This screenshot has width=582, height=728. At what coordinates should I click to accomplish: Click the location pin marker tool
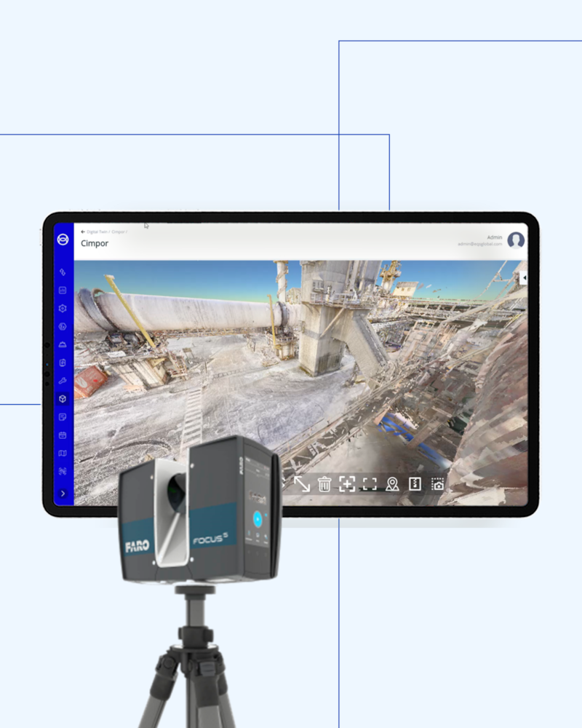tap(392, 484)
